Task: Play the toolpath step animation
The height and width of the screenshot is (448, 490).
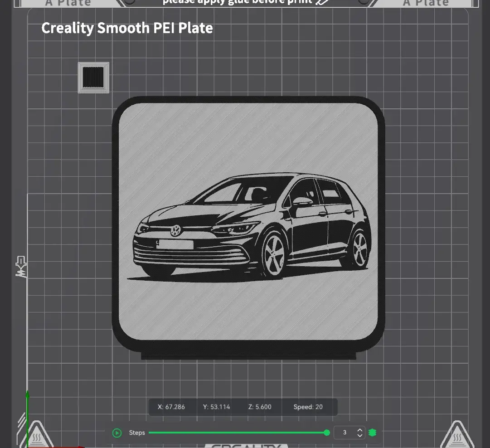Action: (117, 433)
